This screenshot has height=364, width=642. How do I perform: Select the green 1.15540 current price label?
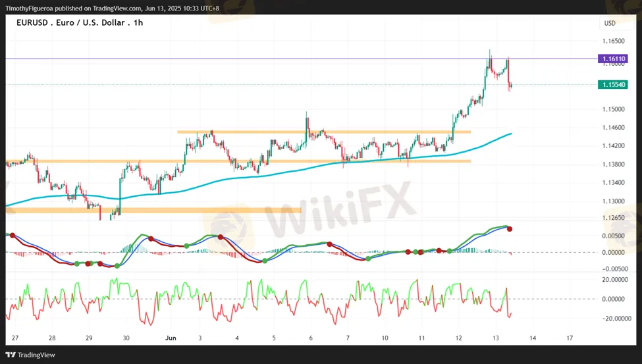click(612, 85)
